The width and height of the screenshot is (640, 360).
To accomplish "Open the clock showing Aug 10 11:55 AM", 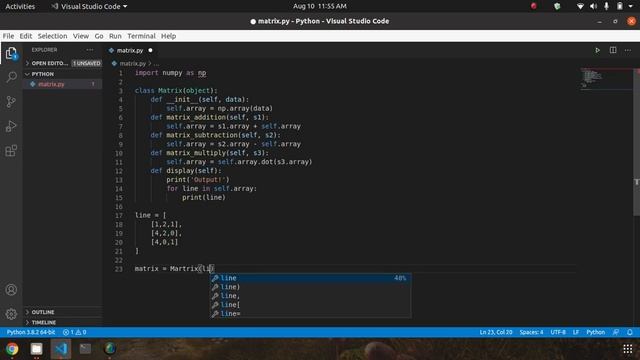I will pyautogui.click(x=320, y=6).
